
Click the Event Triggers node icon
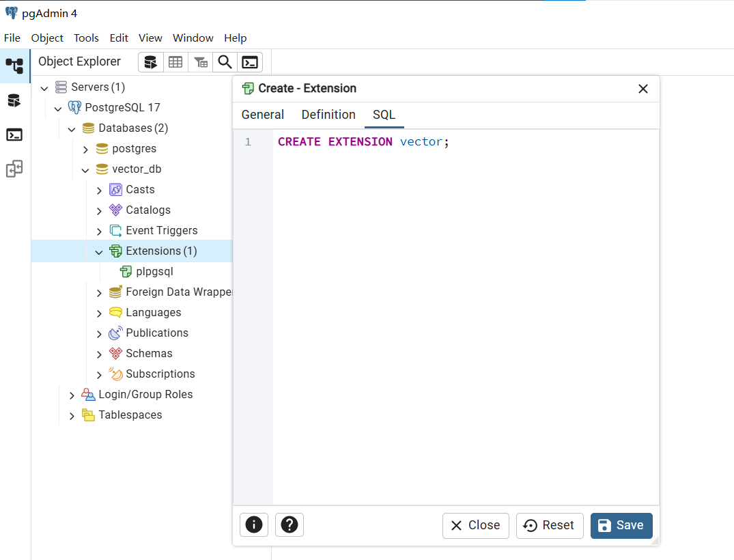tap(115, 231)
